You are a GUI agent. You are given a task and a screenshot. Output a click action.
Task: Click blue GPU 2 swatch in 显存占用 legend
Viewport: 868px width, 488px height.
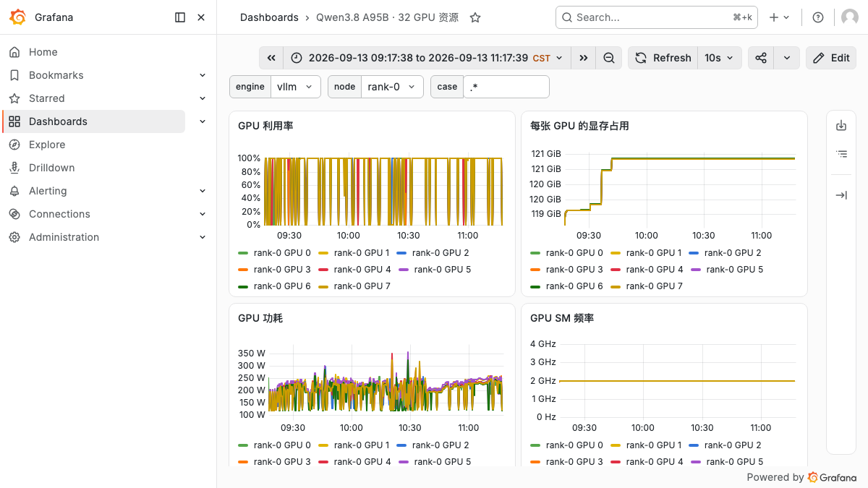pyautogui.click(x=694, y=254)
